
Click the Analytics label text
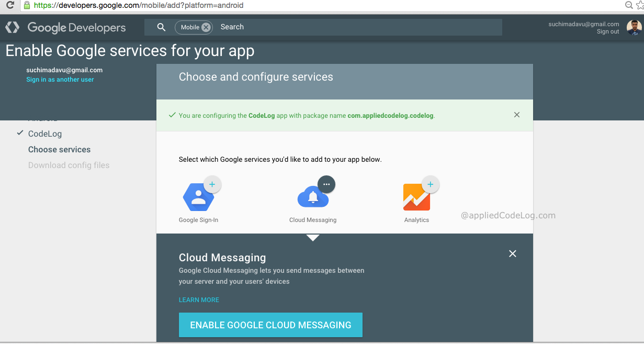click(x=416, y=220)
